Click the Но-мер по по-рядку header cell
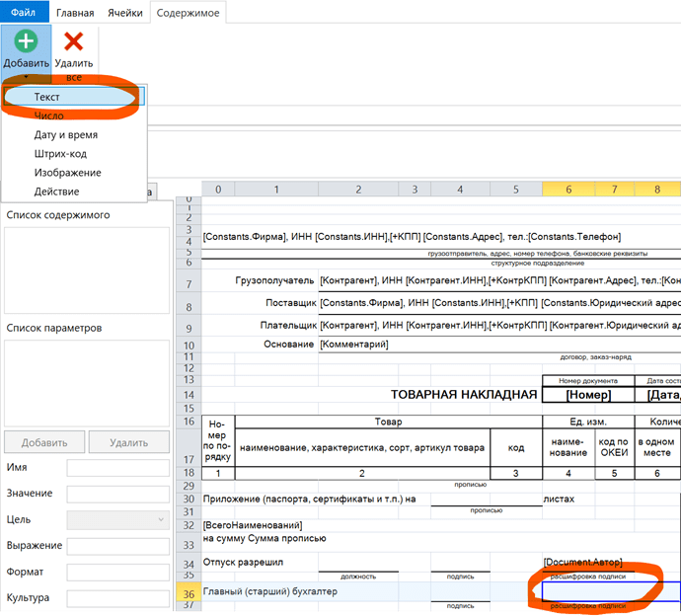The height and width of the screenshot is (616, 681). [218, 440]
